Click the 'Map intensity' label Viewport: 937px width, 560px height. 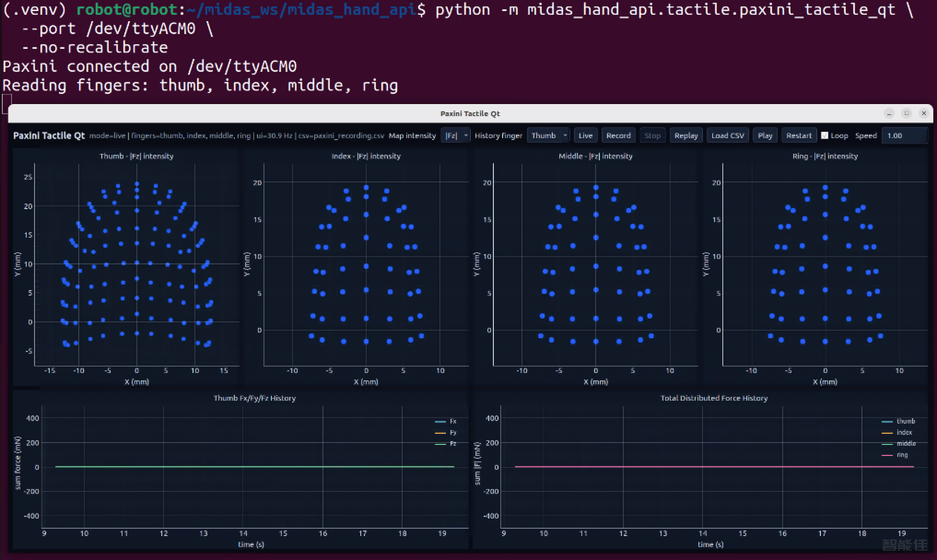pyautogui.click(x=412, y=135)
